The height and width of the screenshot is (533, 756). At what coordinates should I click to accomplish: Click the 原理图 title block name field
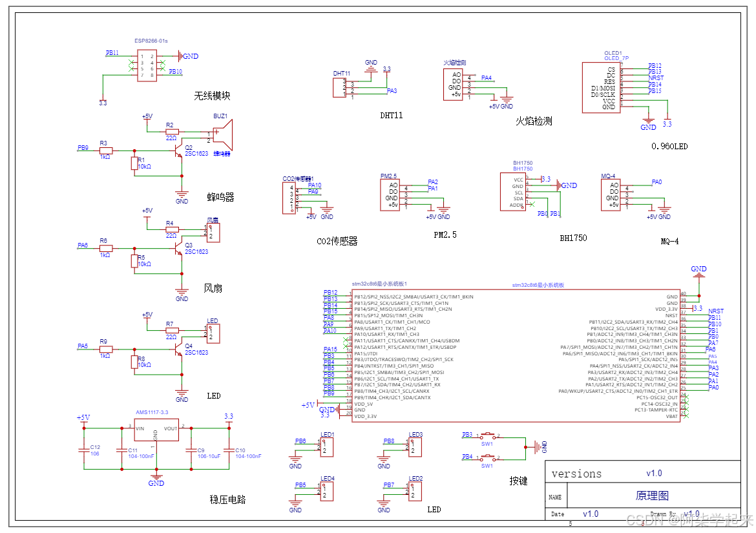point(653,496)
